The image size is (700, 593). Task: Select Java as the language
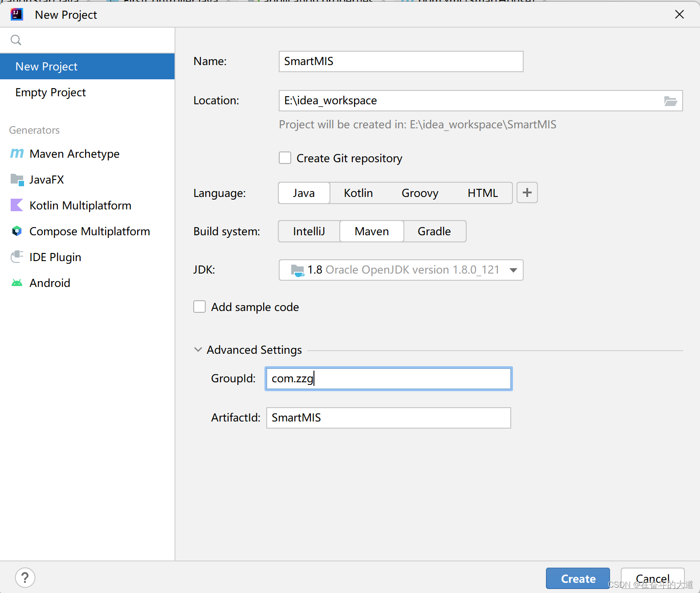coord(304,193)
